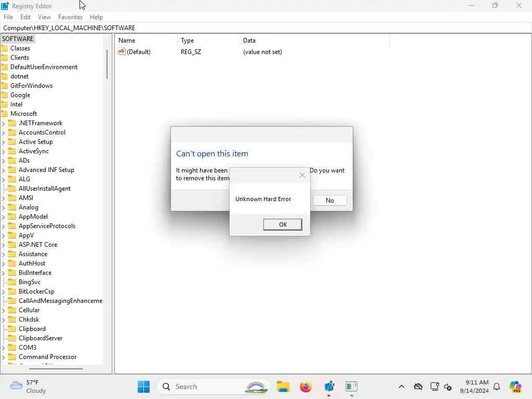Image resolution: width=532 pixels, height=399 pixels.
Task: Click the BingSvc folder icon
Action: point(12,282)
